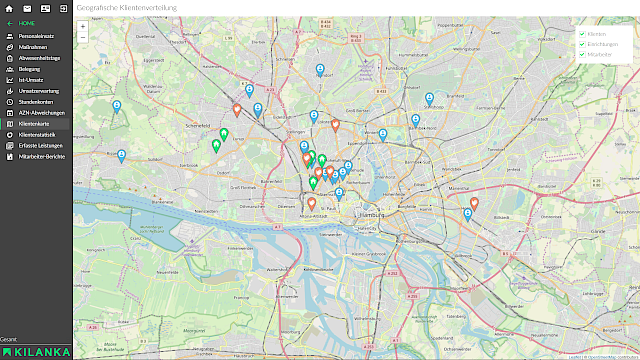Click the Belegung sidebar icon
The height and width of the screenshot is (360, 640).
pyautogui.click(x=10, y=69)
